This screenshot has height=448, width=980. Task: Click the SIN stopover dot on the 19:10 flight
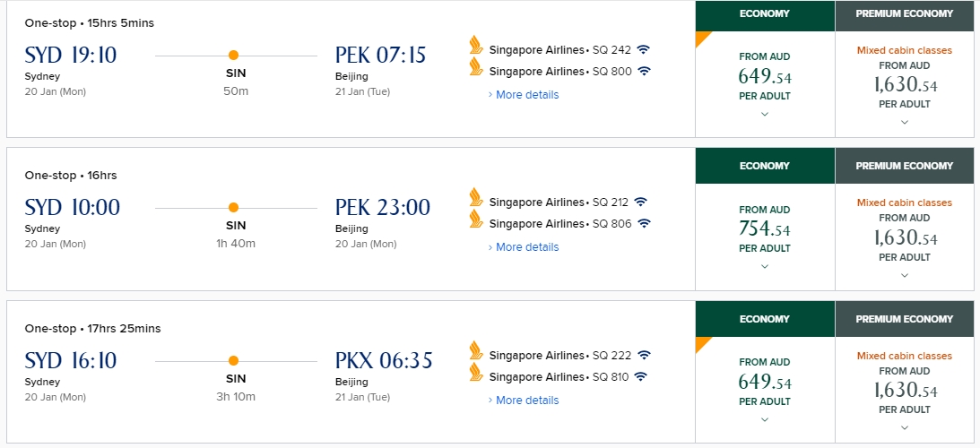(234, 55)
